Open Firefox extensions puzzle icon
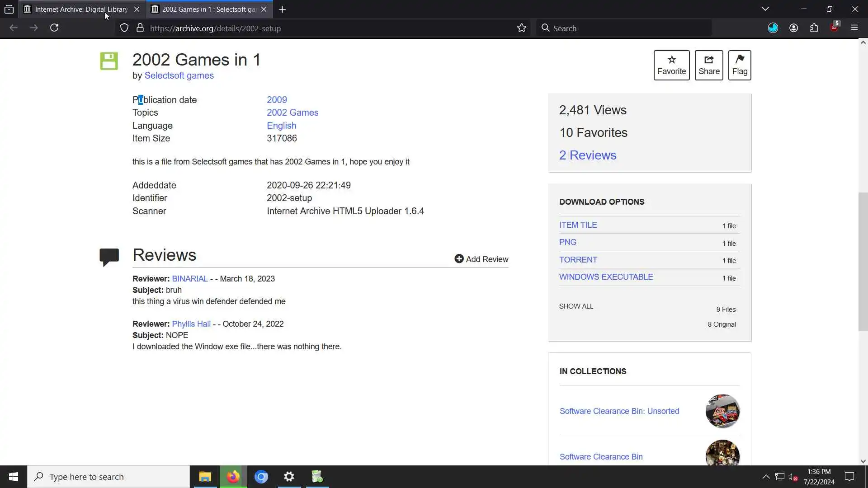The image size is (868, 488). click(814, 28)
